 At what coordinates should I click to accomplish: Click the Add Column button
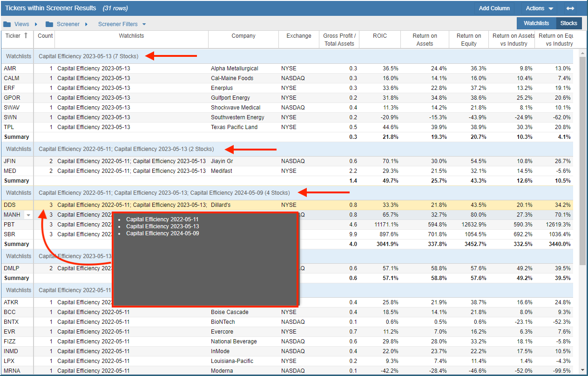coord(494,8)
